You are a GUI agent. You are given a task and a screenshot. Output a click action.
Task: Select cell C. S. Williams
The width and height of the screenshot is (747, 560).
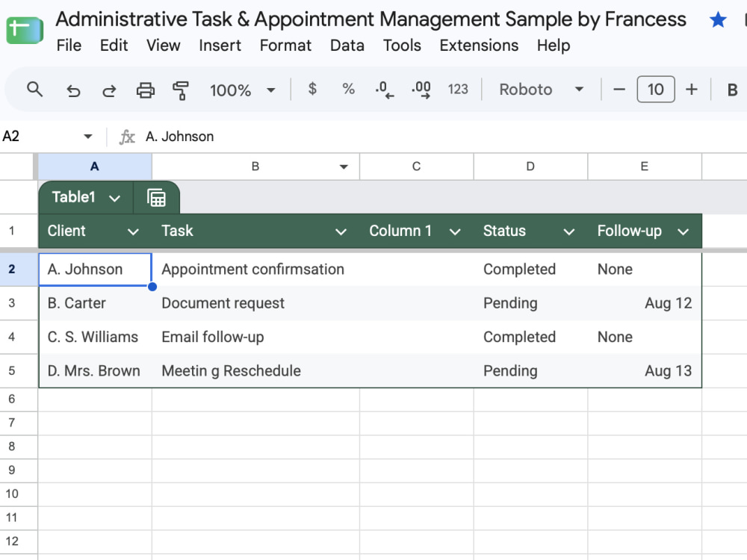pyautogui.click(x=95, y=337)
